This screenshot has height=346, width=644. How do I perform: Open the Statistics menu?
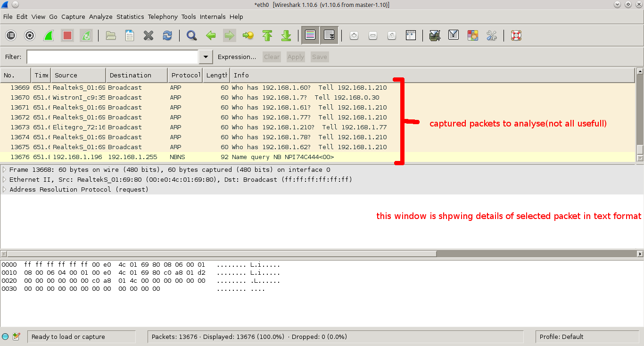click(130, 17)
